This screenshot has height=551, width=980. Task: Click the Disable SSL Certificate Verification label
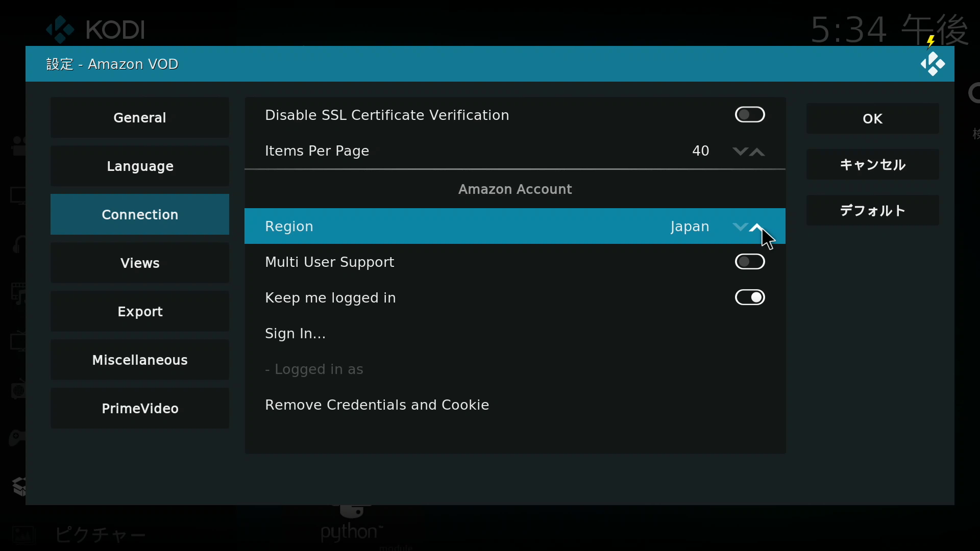tap(387, 115)
